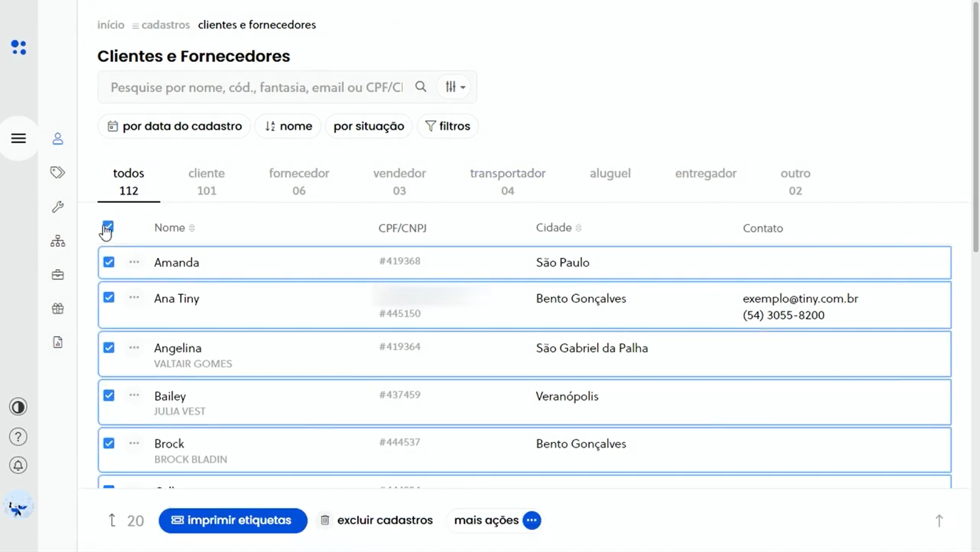
Task: Click the search field for clients
Action: pos(256,88)
